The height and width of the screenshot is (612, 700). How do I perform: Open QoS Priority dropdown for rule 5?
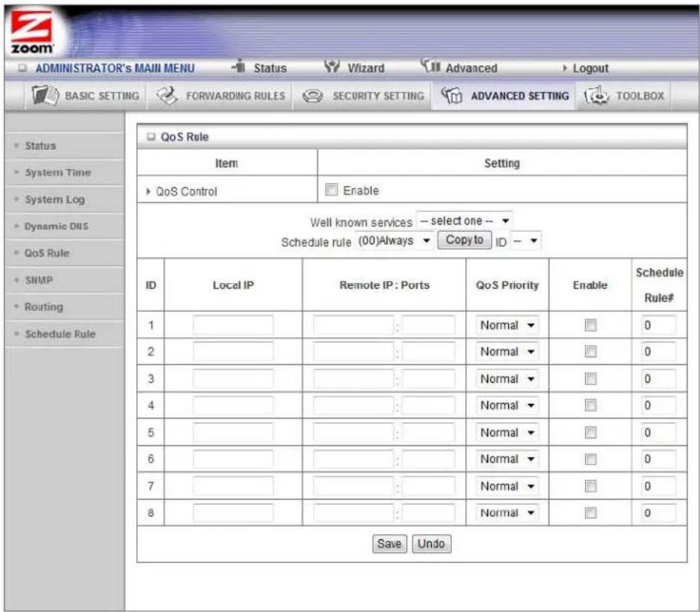point(507,432)
